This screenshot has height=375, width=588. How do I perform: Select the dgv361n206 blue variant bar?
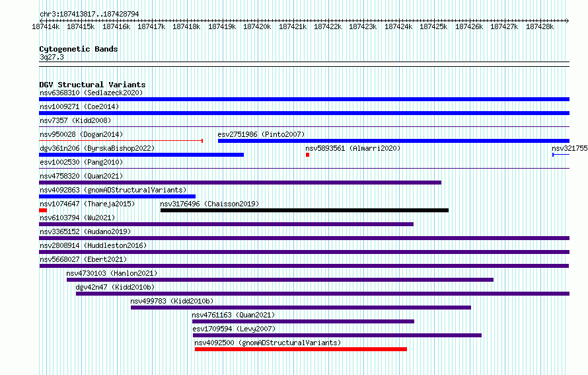[141, 155]
